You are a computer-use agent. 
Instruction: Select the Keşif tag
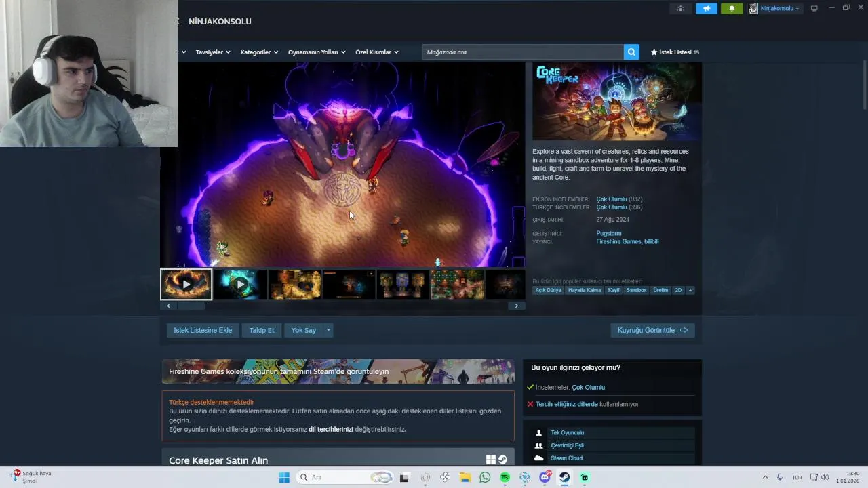pos(614,290)
